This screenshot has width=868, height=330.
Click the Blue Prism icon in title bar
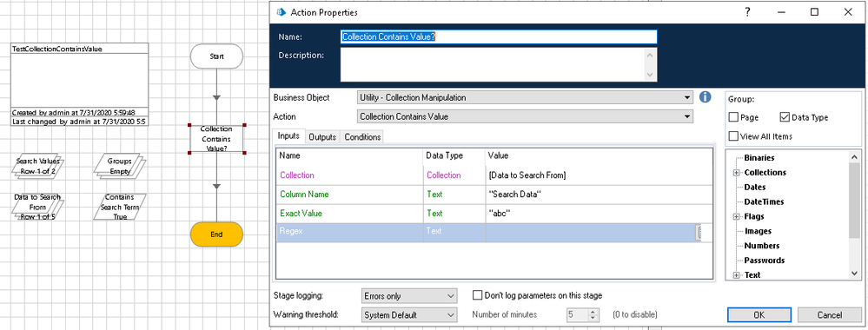[x=281, y=11]
